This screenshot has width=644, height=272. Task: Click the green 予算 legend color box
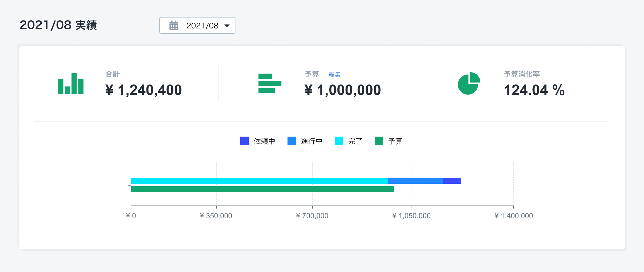[379, 141]
